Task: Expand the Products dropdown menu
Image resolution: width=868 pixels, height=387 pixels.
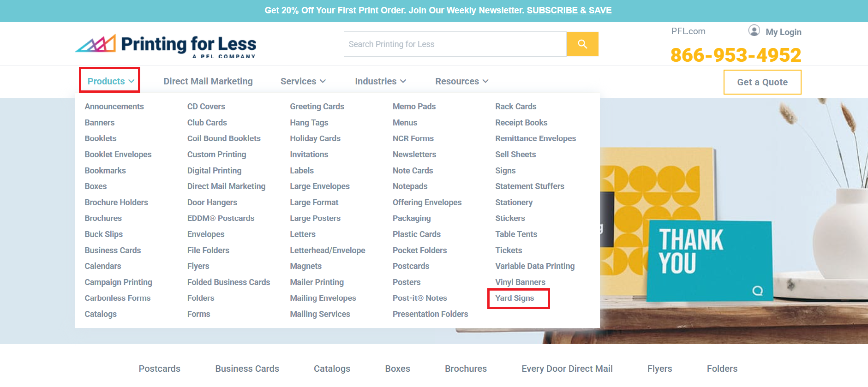Action: [x=111, y=81]
